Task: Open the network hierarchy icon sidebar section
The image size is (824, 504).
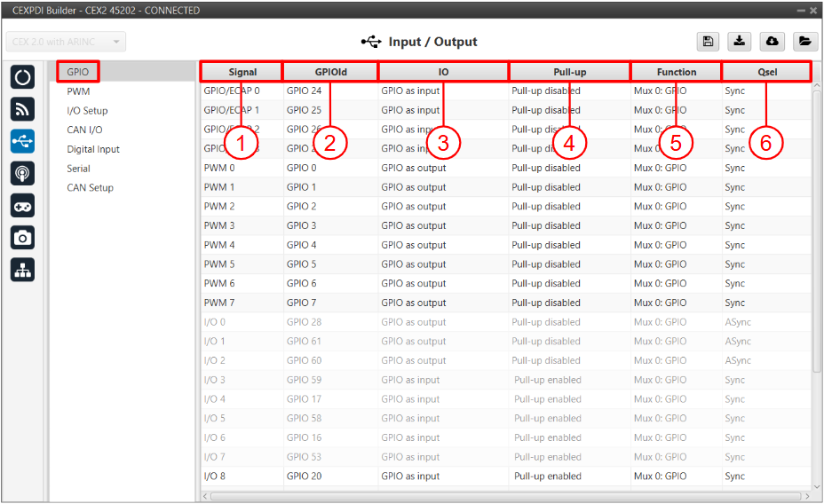Action: [23, 271]
